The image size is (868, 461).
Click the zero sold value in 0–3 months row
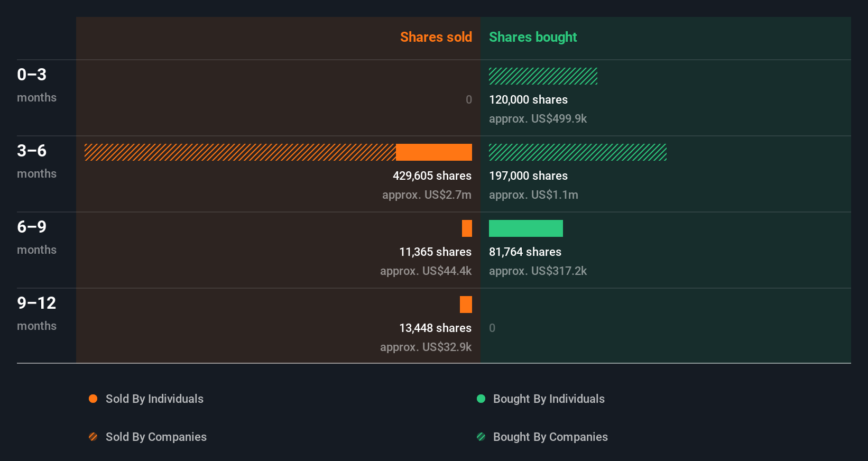(x=468, y=99)
